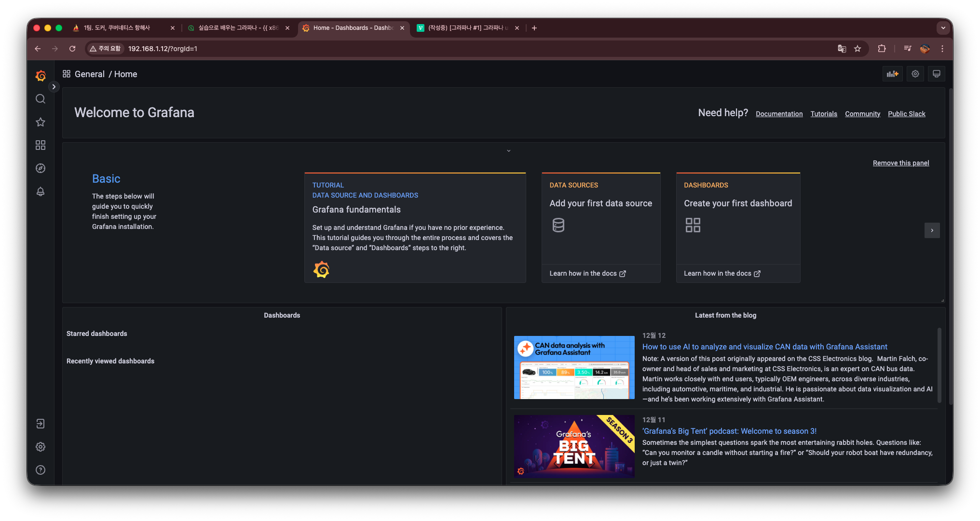Viewport: 980px width, 521px height.
Task: Click the Big Tent podcast thumbnail
Action: 574,446
